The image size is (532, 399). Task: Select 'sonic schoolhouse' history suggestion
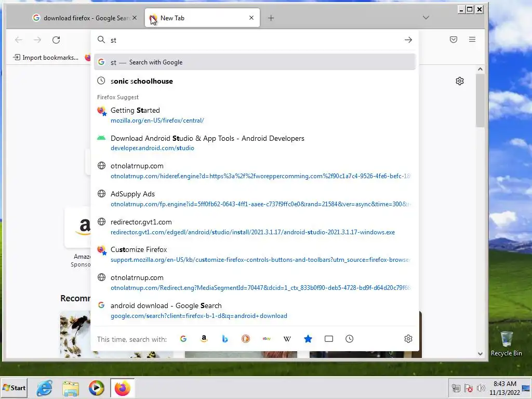(x=255, y=81)
